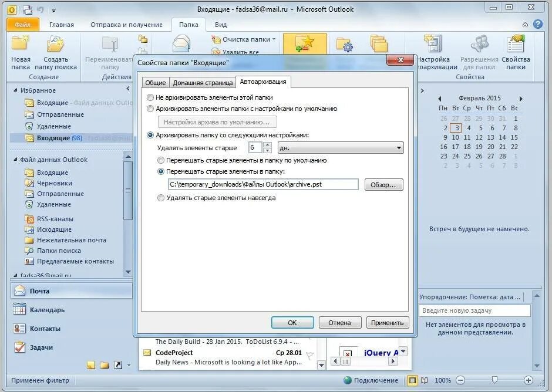Select February 14 in the calendar
This screenshot has height=392, width=552.
[502, 137]
